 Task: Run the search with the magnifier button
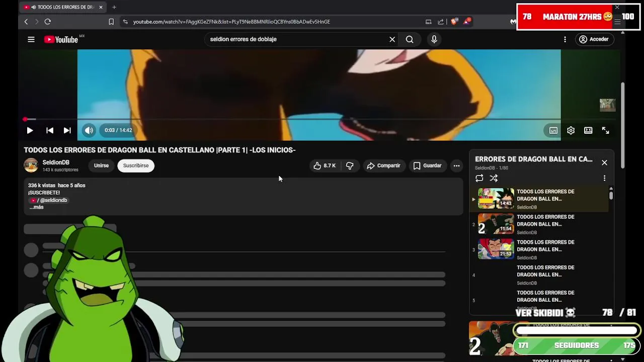(410, 39)
